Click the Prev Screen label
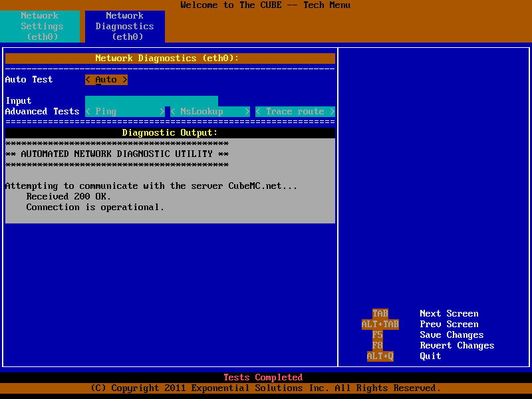 pos(450,324)
